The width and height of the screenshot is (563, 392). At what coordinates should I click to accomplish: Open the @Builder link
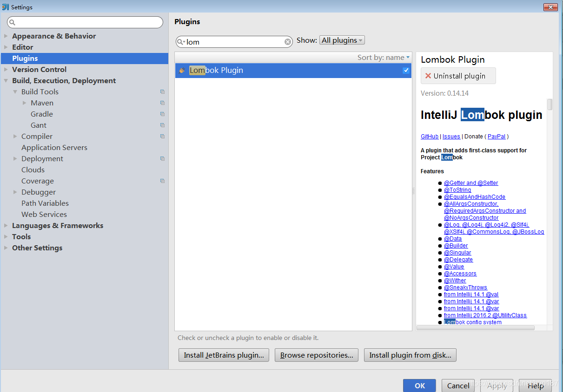point(456,246)
